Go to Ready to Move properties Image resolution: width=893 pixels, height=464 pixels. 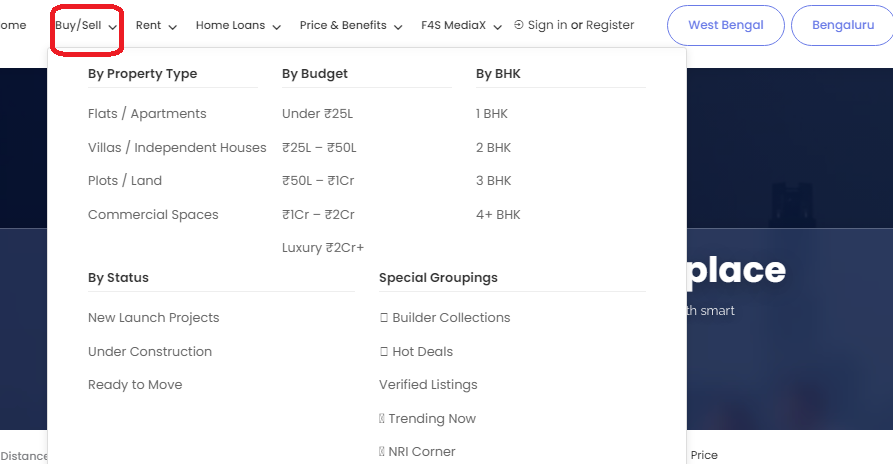[x=135, y=385]
